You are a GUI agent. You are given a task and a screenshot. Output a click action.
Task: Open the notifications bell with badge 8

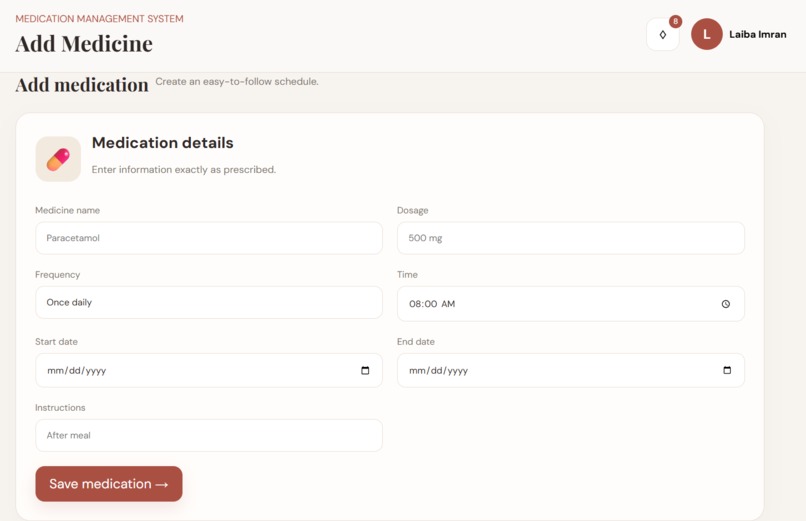point(663,34)
